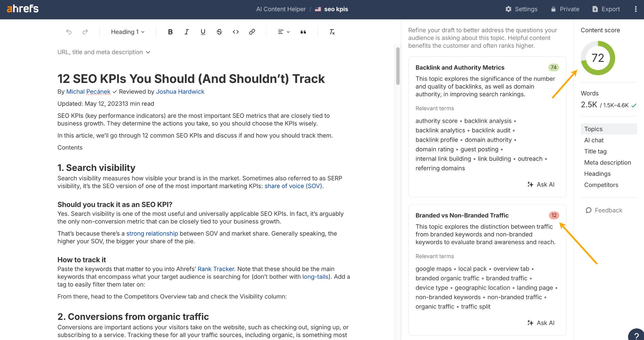Insert a code block
This screenshot has height=340, width=644.
click(x=236, y=31)
